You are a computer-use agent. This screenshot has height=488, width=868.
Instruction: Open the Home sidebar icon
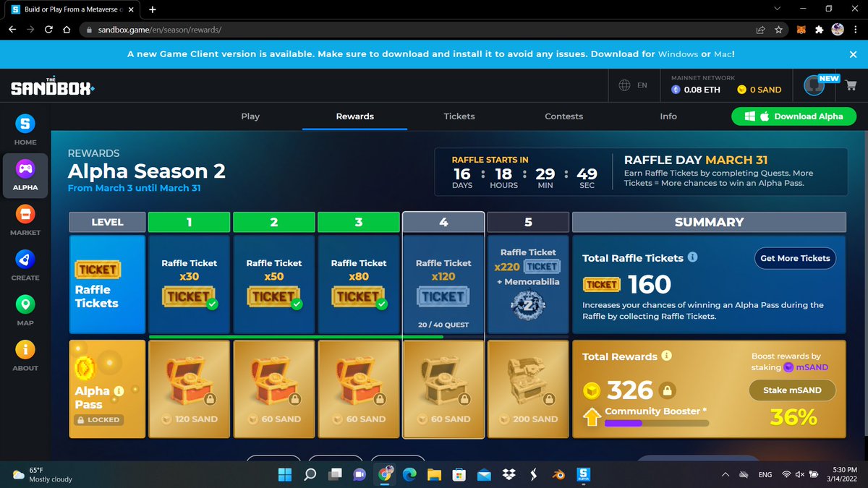point(25,124)
